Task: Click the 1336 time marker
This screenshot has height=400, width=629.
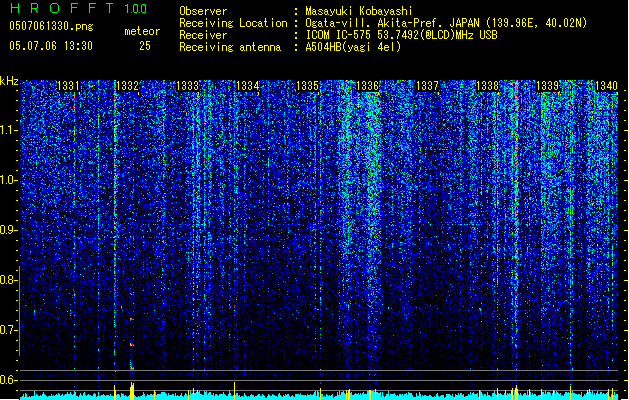Action: [367, 86]
